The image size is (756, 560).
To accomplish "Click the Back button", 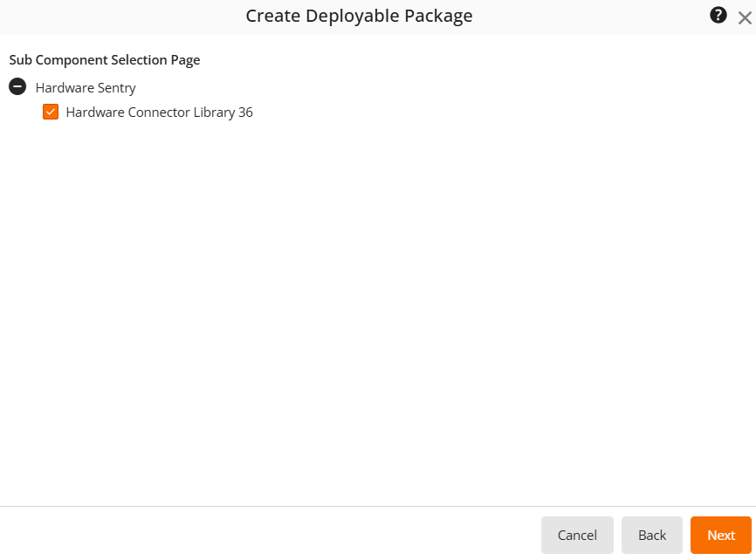I will click(651, 535).
